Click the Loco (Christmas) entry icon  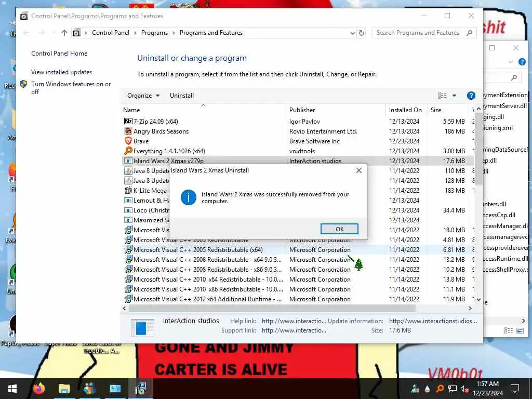coord(128,210)
